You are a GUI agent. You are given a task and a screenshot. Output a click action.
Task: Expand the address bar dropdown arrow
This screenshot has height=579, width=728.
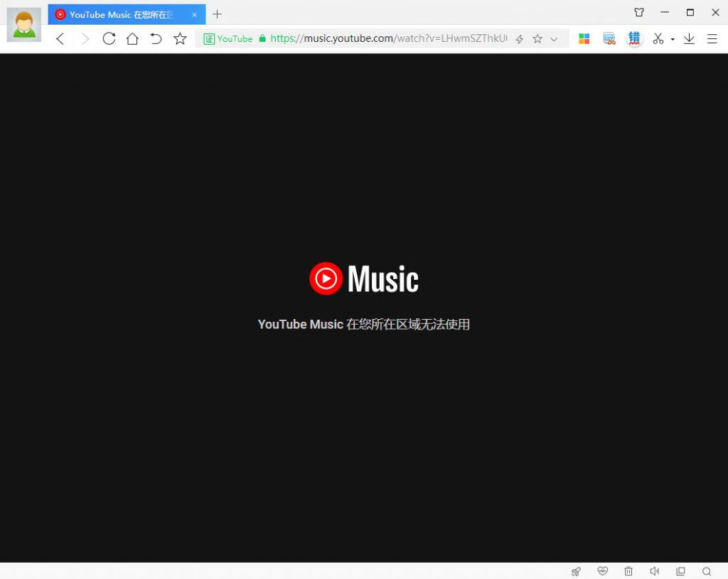554,40
